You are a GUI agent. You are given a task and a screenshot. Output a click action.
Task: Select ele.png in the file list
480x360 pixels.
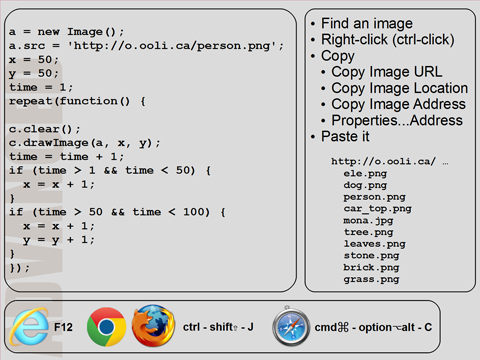pos(365,174)
